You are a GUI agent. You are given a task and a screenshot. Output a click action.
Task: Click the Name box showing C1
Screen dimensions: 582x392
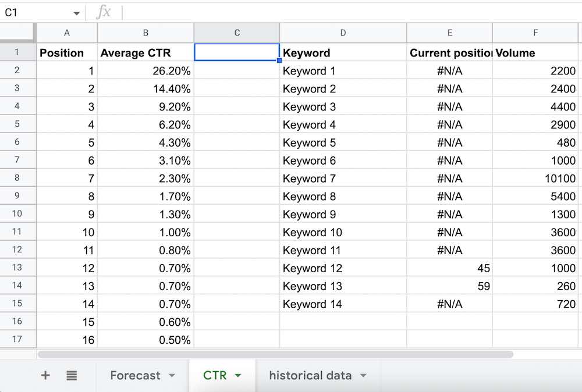pos(35,12)
